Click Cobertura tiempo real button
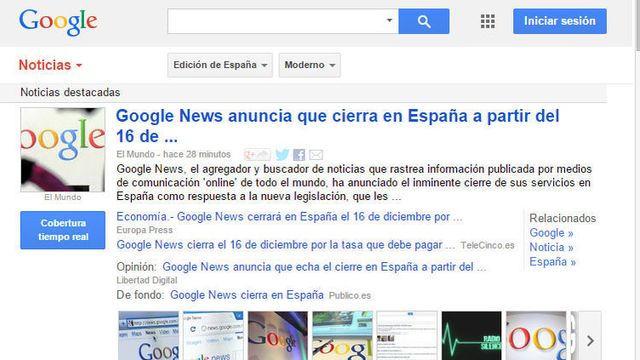The width and height of the screenshot is (640, 360). 63,230
